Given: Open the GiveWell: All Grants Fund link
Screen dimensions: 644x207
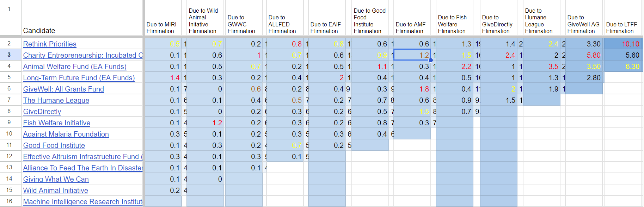Looking at the screenshot, I should (63, 89).
